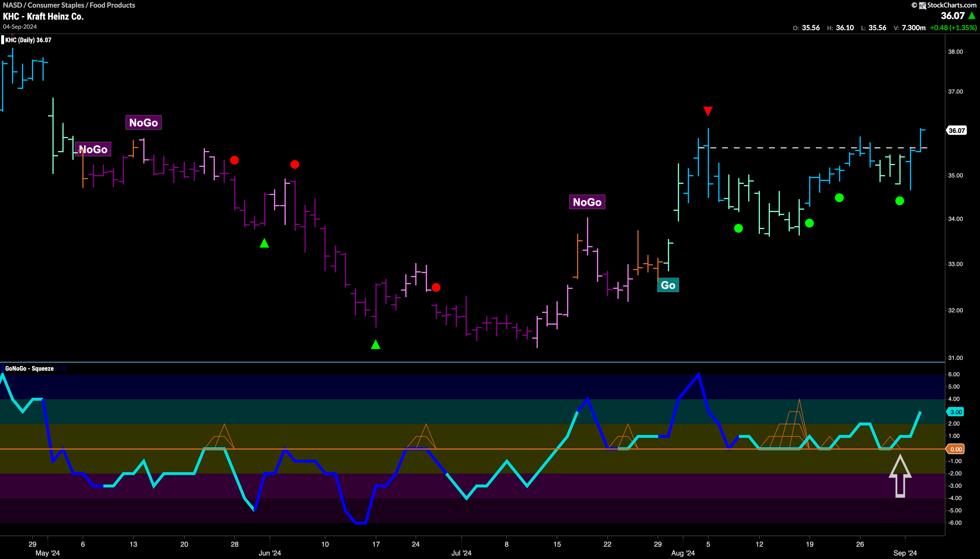Image resolution: width=980 pixels, height=559 pixels.
Task: Click the teal Go label near July 30
Action: 668,285
